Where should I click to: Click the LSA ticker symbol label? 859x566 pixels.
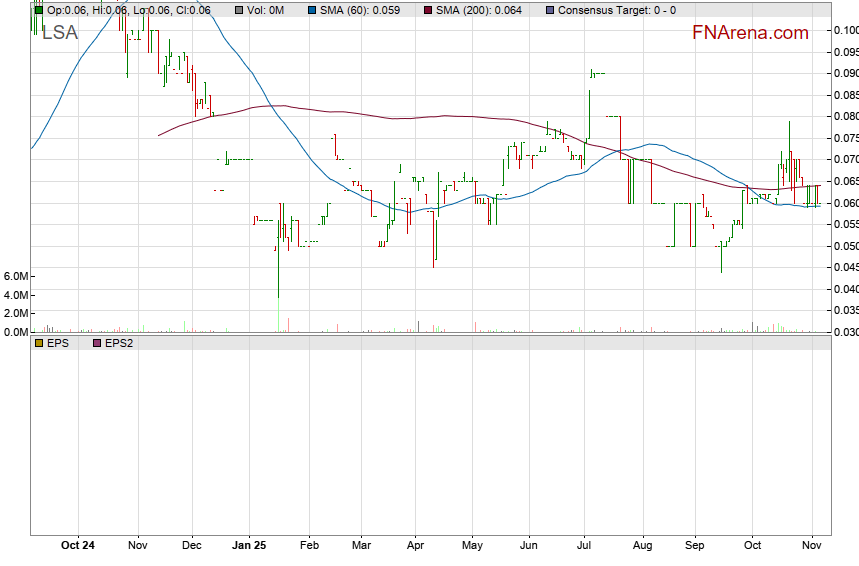coord(59,33)
